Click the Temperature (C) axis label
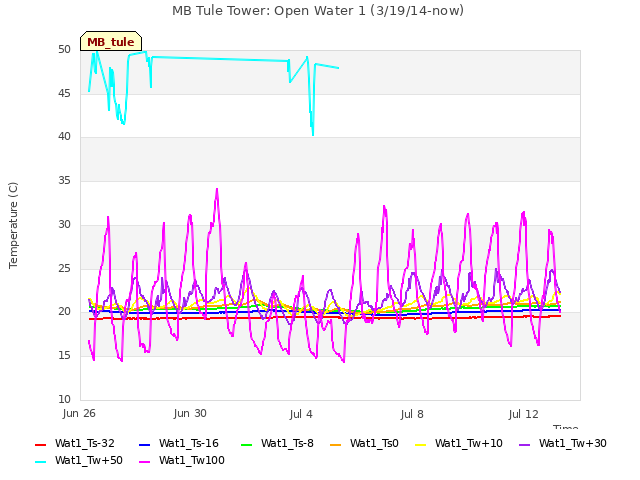 [13, 225]
